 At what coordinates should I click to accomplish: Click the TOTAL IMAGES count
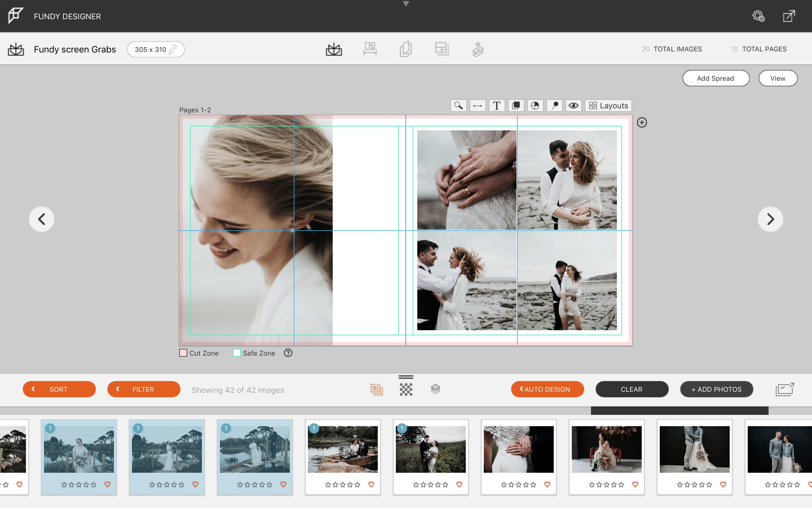tap(671, 49)
